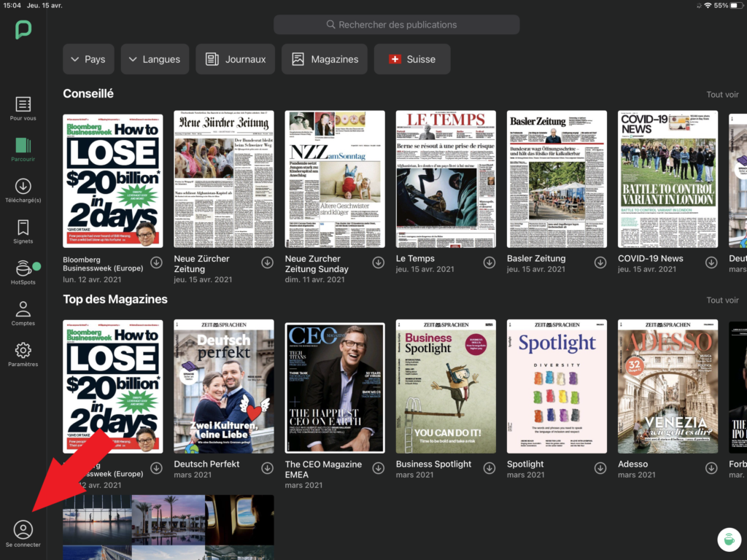Tap the 15:04 clock in status bar
This screenshot has height=560, width=747.
pyautogui.click(x=12, y=6)
